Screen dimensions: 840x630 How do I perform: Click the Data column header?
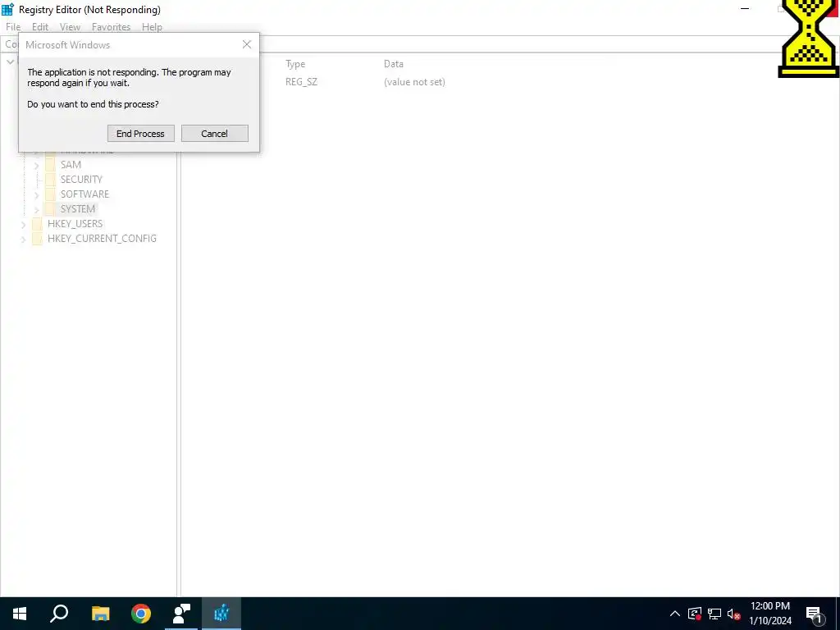point(393,64)
